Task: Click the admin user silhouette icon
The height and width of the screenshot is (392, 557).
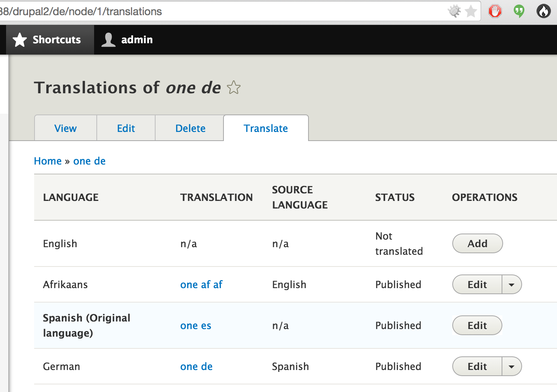Action: [109, 40]
